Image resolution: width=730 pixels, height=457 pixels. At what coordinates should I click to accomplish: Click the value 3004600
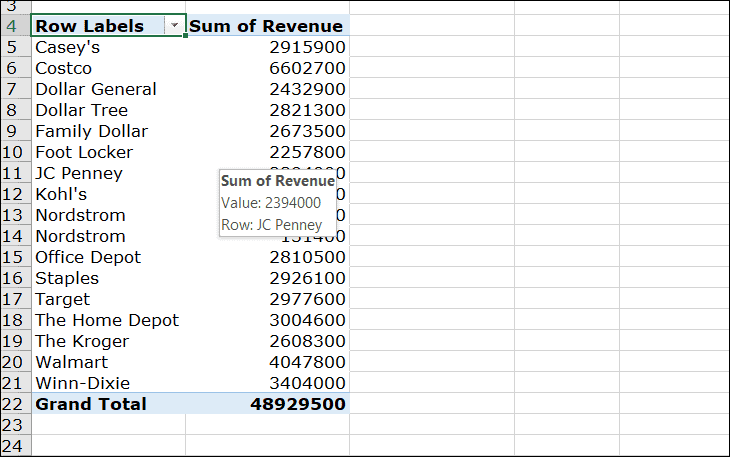click(x=307, y=320)
